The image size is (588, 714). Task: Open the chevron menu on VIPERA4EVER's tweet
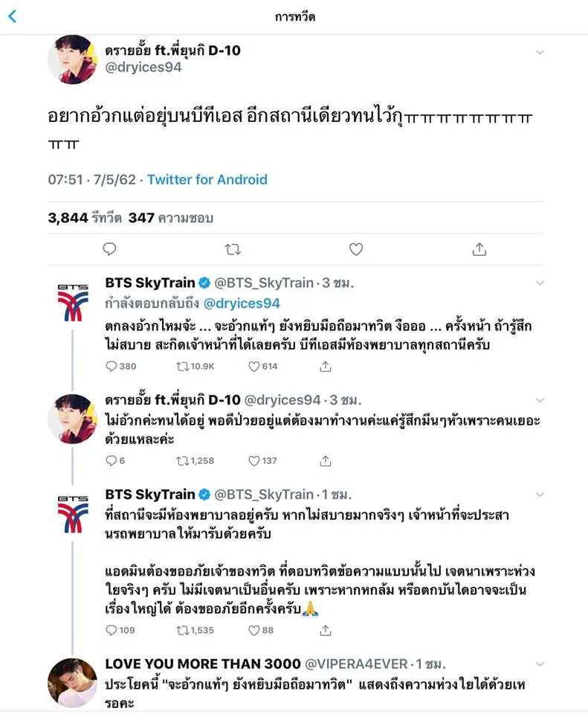coord(540,664)
